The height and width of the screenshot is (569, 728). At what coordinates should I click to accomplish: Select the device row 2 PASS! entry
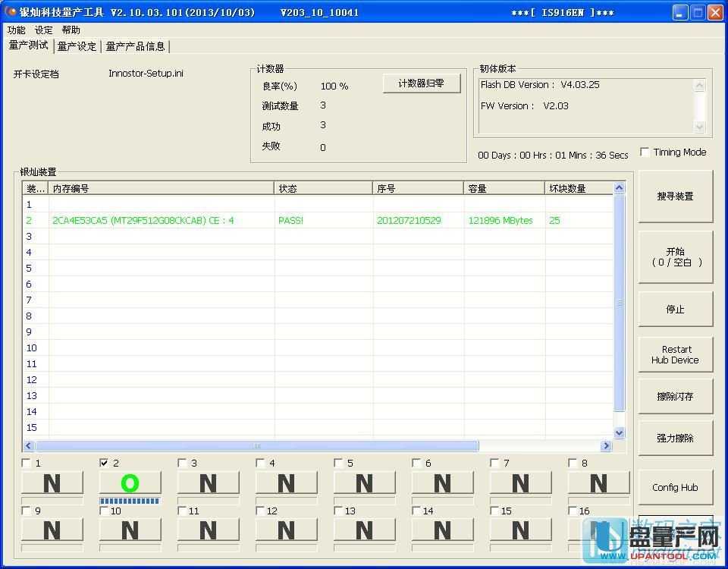(x=290, y=221)
